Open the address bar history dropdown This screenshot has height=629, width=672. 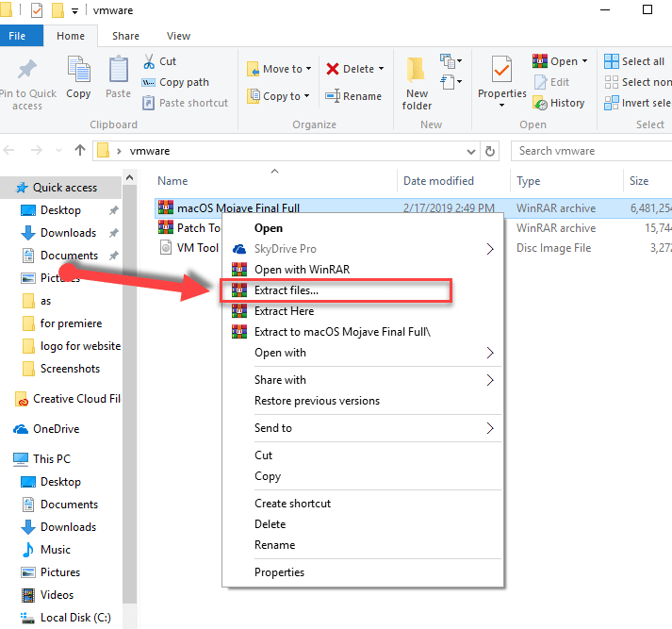[471, 151]
